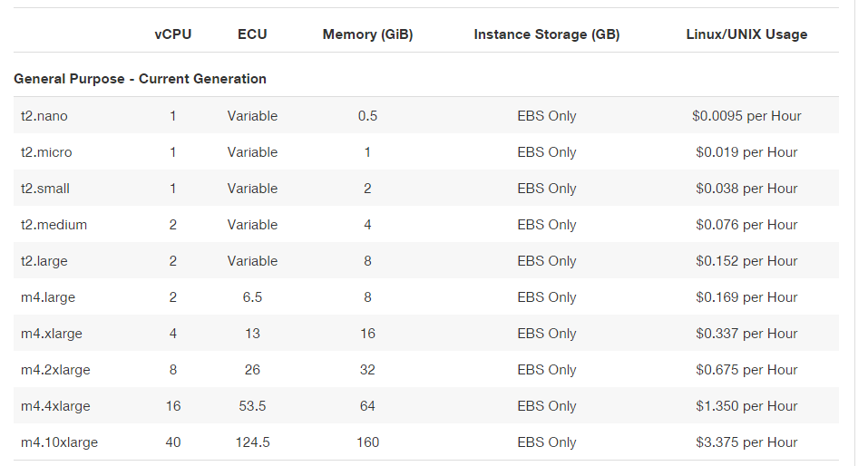
Task: Click the $0.0095 per Hour price
Action: point(746,116)
